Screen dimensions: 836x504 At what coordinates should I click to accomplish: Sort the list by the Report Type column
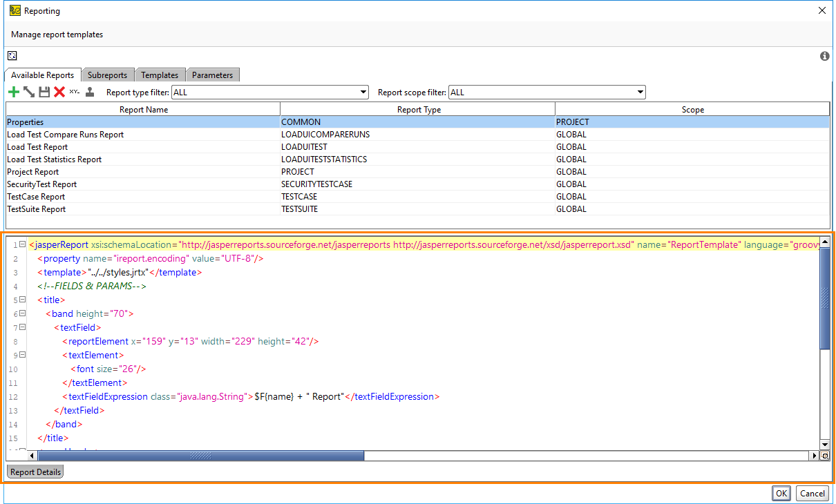pyautogui.click(x=419, y=108)
